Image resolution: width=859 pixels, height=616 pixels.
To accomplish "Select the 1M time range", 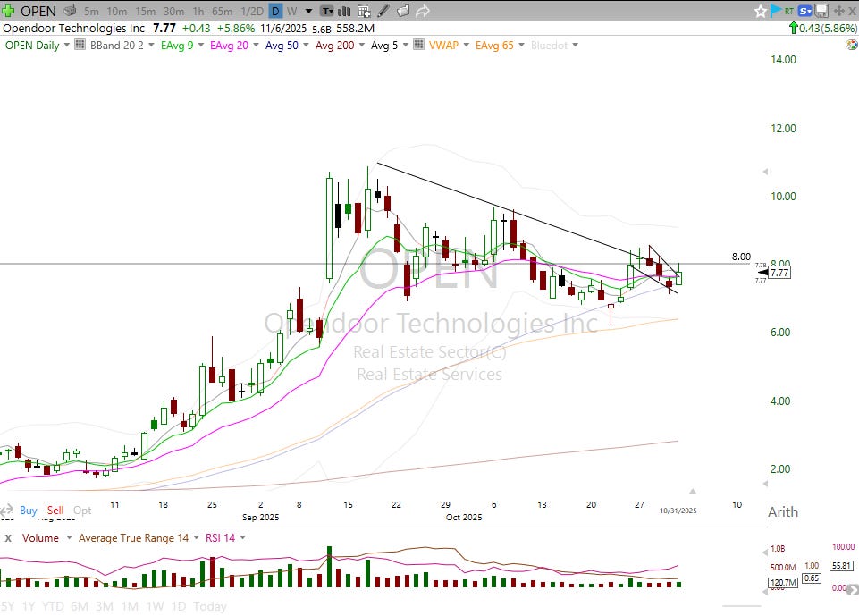I will [130, 606].
